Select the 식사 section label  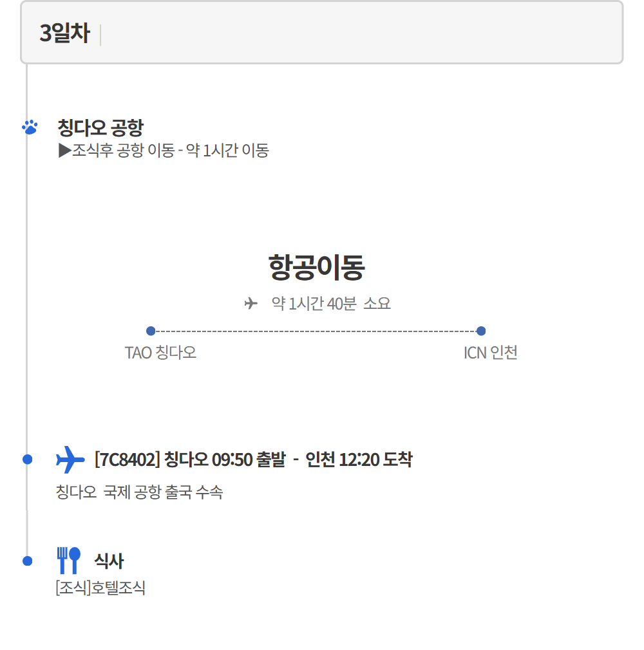[108, 561]
